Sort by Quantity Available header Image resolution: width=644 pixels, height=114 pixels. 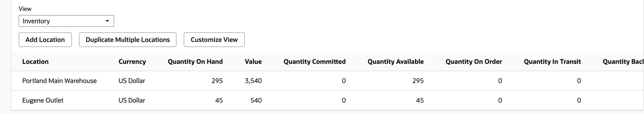point(396,62)
